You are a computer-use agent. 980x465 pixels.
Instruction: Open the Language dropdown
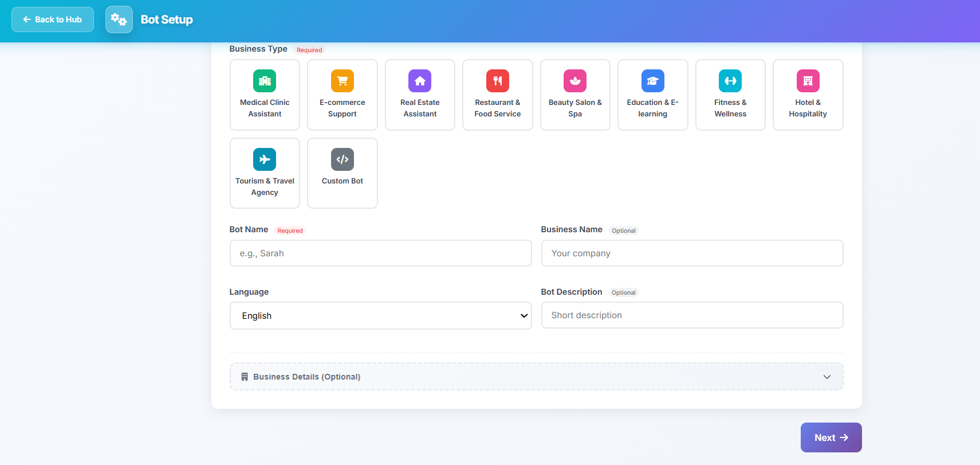coord(381,316)
